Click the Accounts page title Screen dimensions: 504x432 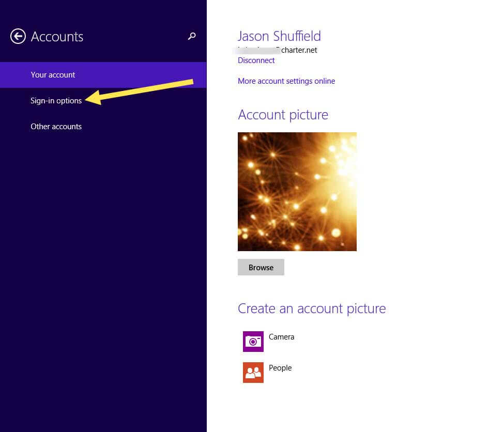(x=57, y=37)
